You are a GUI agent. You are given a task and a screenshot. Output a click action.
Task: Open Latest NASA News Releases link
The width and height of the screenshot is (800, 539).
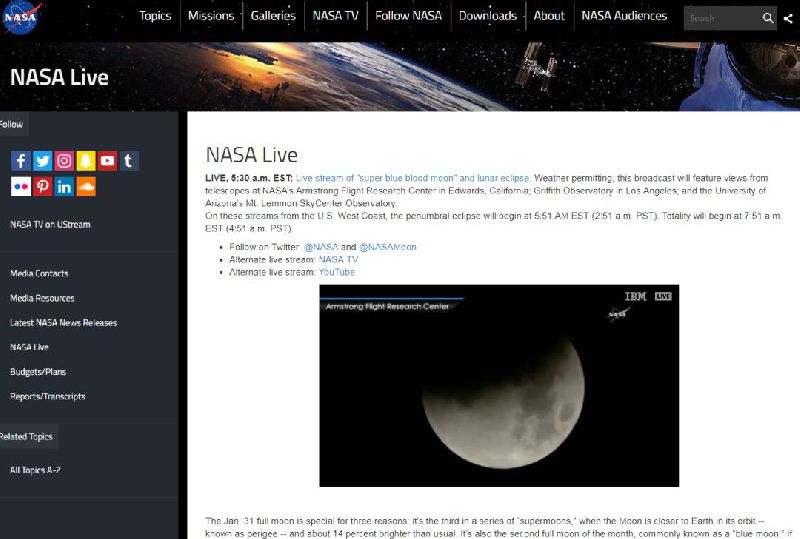tap(64, 323)
